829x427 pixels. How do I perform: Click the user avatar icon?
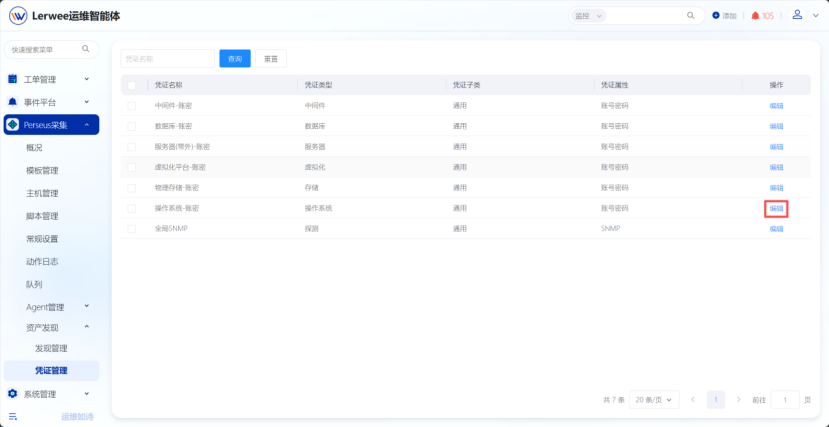tap(797, 15)
